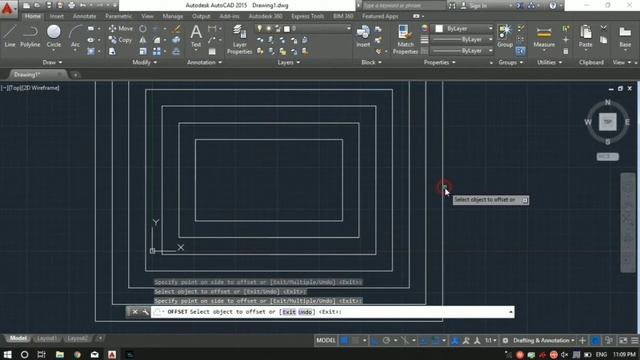Switch to the Layout1 tab

pyautogui.click(x=47, y=338)
